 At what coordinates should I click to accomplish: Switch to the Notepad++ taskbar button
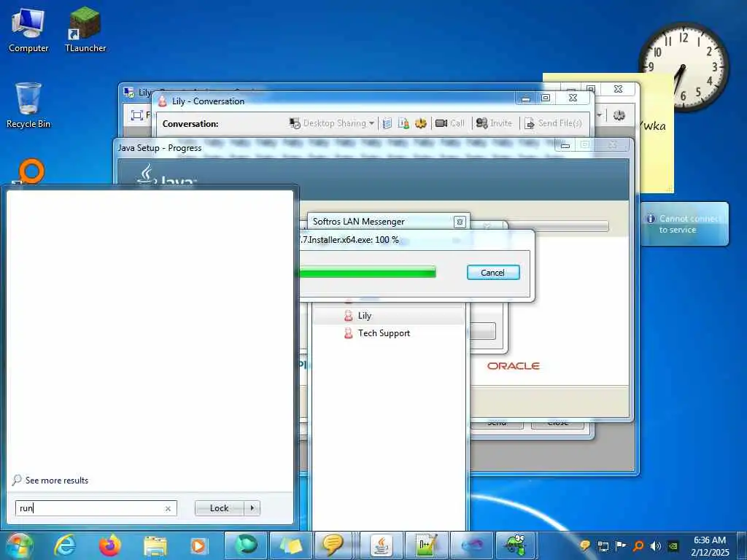[427, 545]
